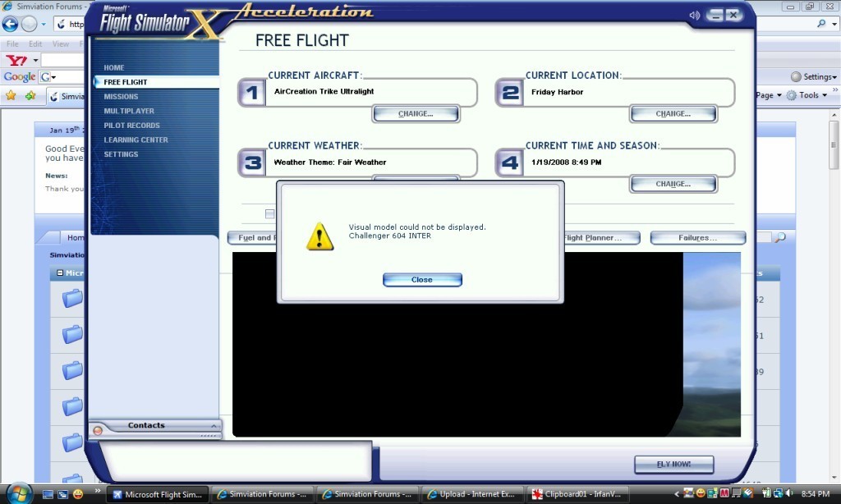Image resolution: width=841 pixels, height=504 pixels.
Task: Toggle the checkbox below the weather section
Action: 269,214
